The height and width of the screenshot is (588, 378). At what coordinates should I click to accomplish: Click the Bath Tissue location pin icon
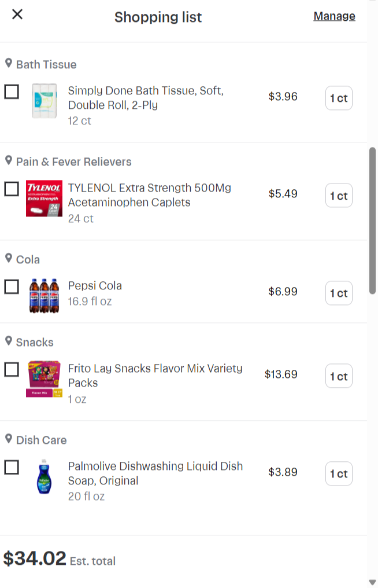coord(9,63)
